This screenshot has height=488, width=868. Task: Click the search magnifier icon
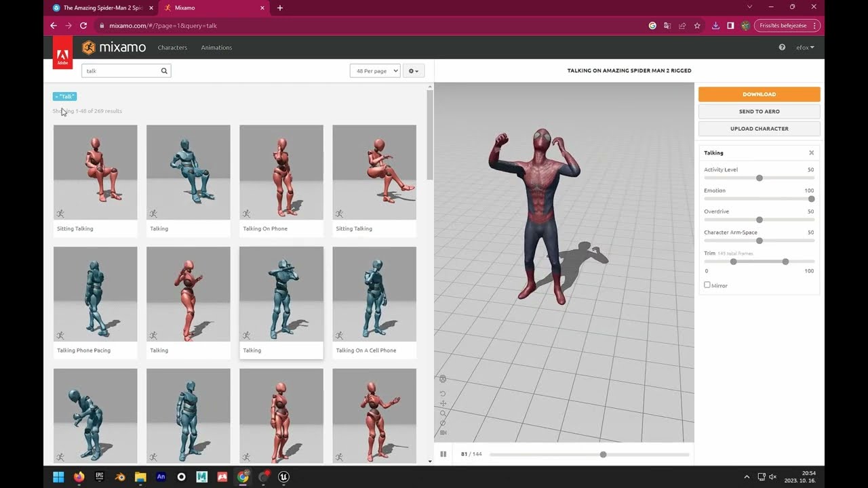pyautogui.click(x=164, y=70)
